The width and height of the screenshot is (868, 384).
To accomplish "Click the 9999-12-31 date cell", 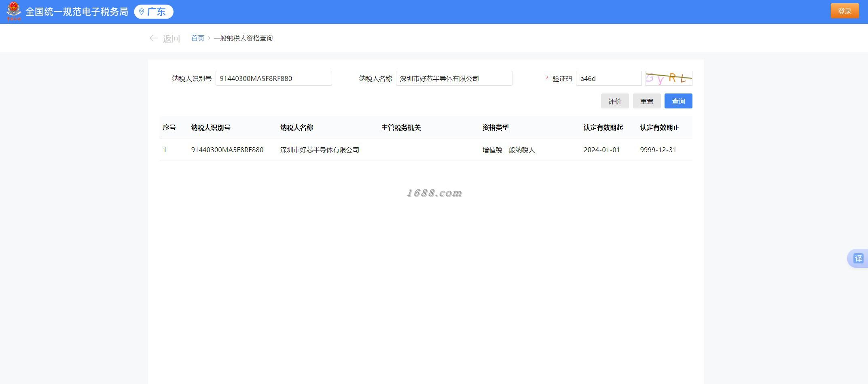I will pyautogui.click(x=658, y=150).
